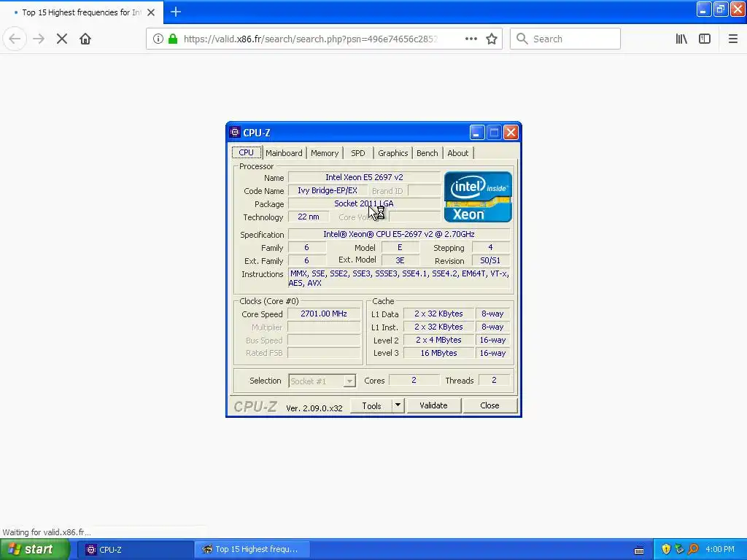
Task: Click the arrow icon in system tray
Action: (x=680, y=549)
